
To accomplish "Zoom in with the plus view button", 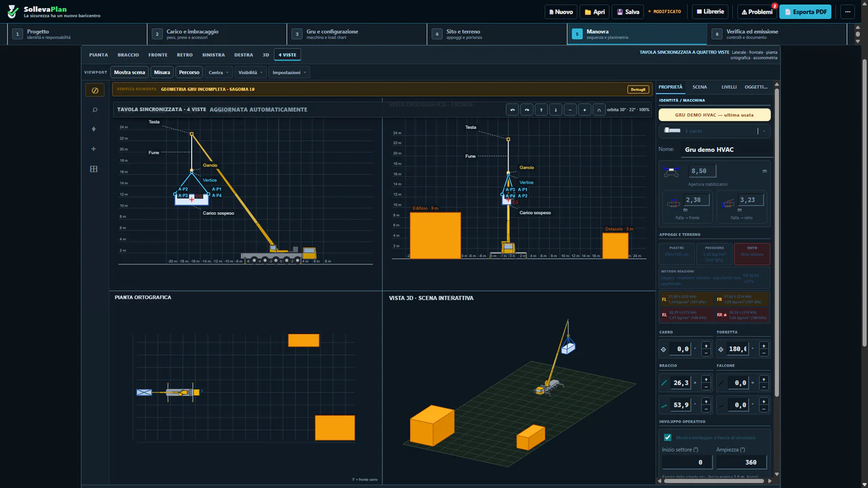I will [x=585, y=110].
